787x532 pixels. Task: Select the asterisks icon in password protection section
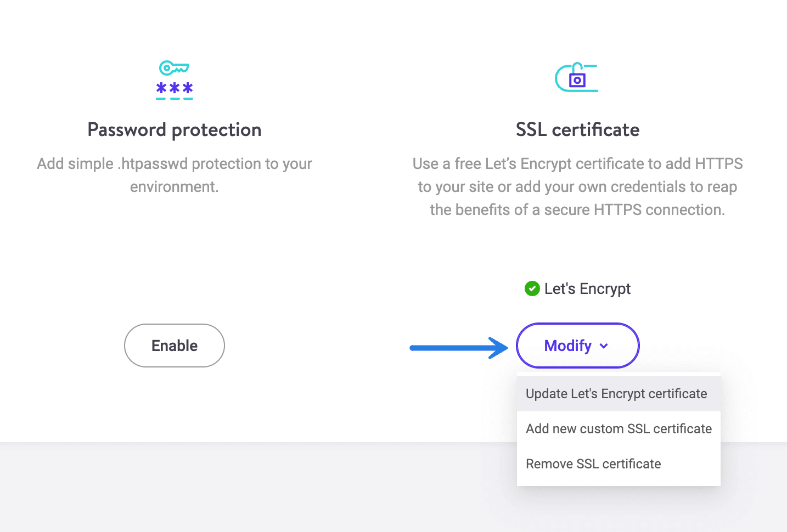(x=174, y=88)
